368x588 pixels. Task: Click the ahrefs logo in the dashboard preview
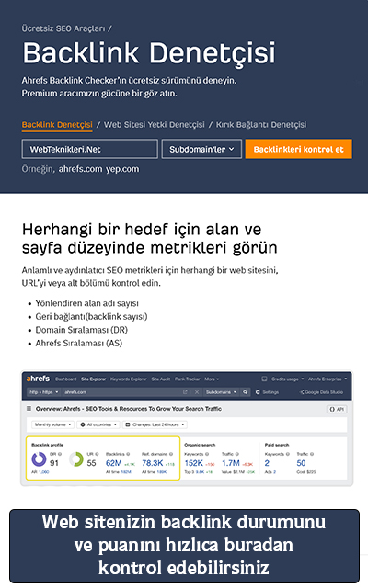pyautogui.click(x=38, y=379)
